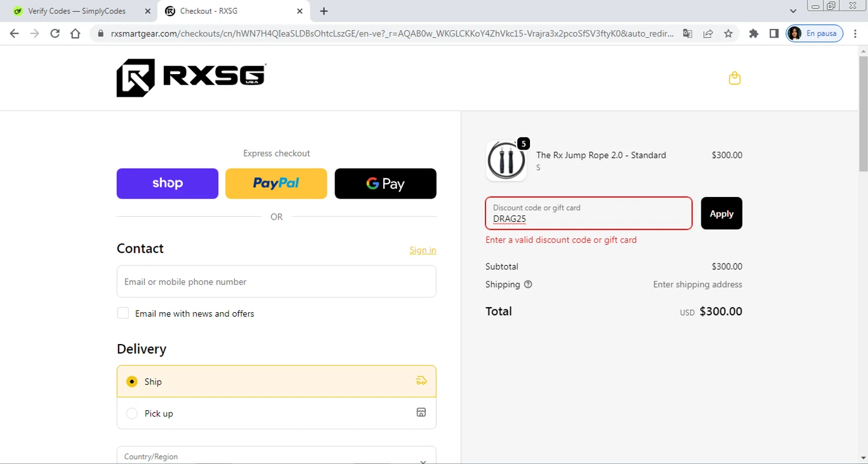Image resolution: width=868 pixels, height=464 pixels.
Task: Click the Rx Jump Rope product thumbnail
Action: point(506,160)
